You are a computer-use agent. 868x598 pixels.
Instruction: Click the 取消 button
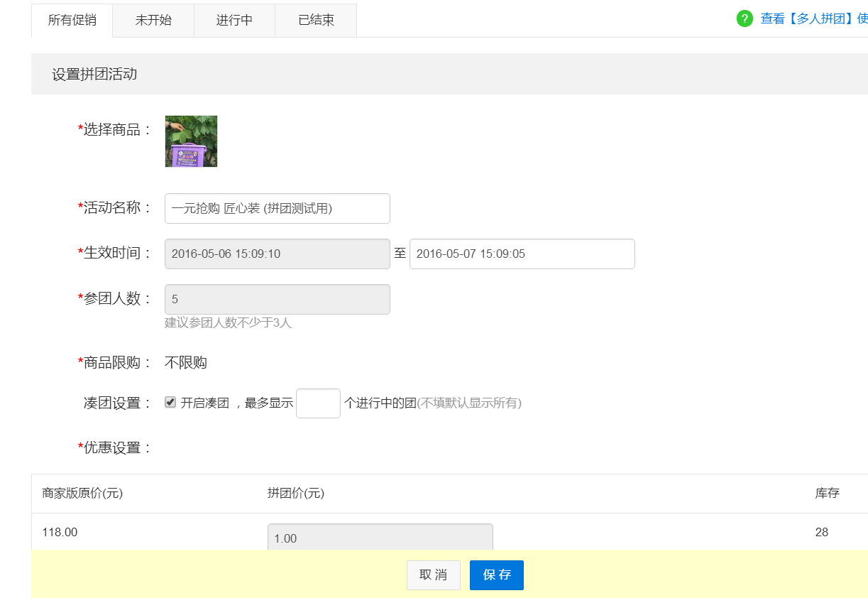(x=434, y=575)
